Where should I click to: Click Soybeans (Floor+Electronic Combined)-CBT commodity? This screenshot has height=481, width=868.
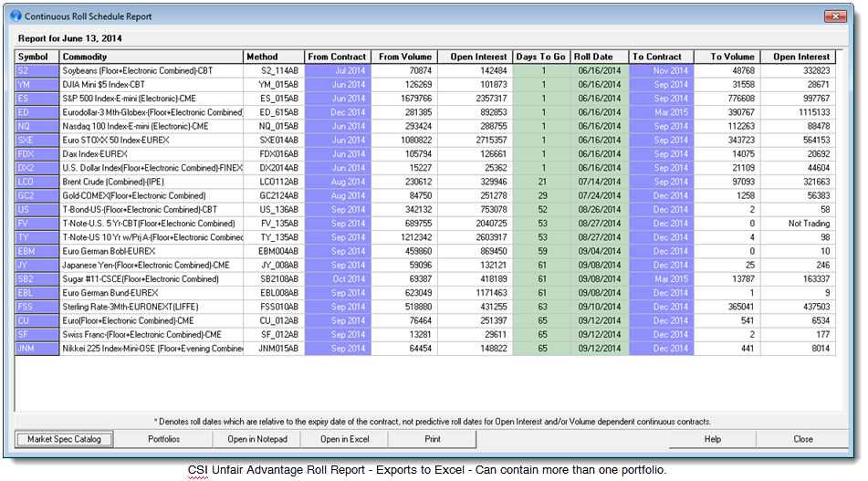click(x=152, y=71)
